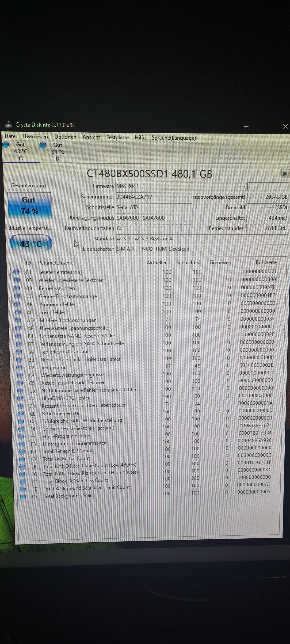The width and height of the screenshot is (290, 644).
Task: Click status icon for attribute 09 Betriebsstunden
Action: click(17, 288)
